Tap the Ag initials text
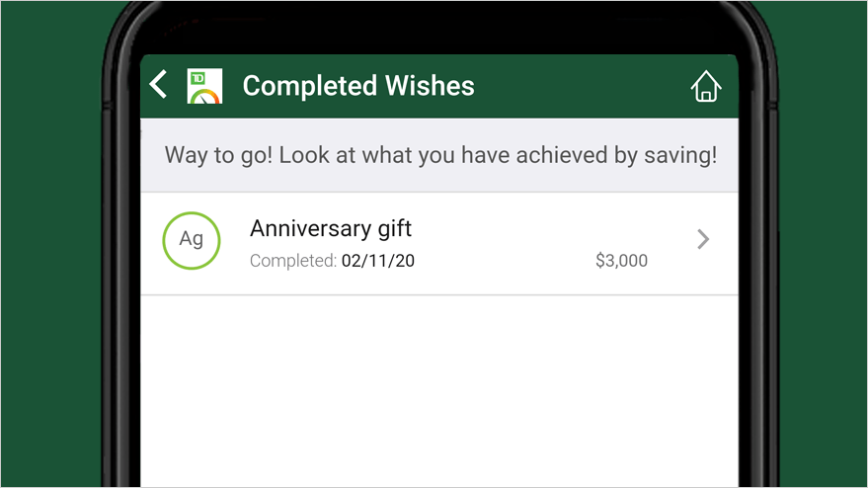The width and height of the screenshot is (868, 488). click(x=191, y=239)
